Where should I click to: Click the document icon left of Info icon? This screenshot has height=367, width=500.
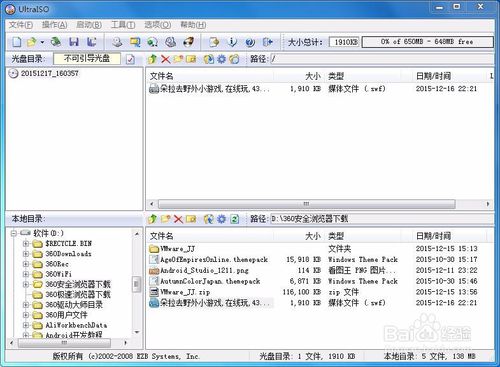coord(214,42)
